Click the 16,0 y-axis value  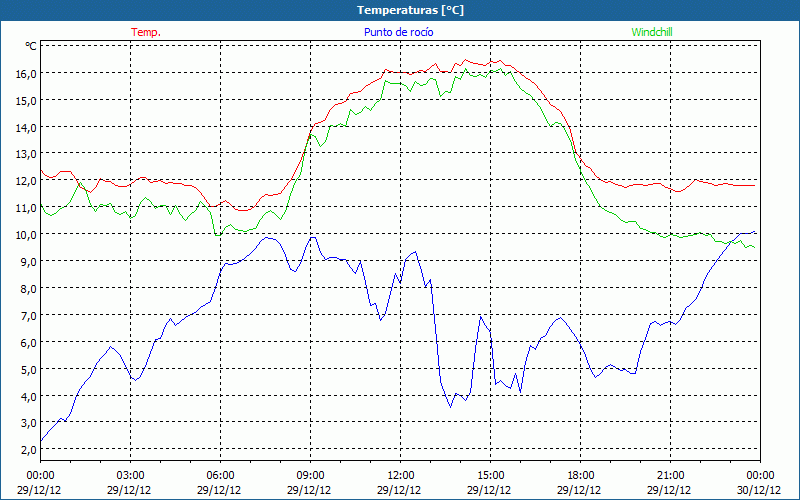[26, 74]
